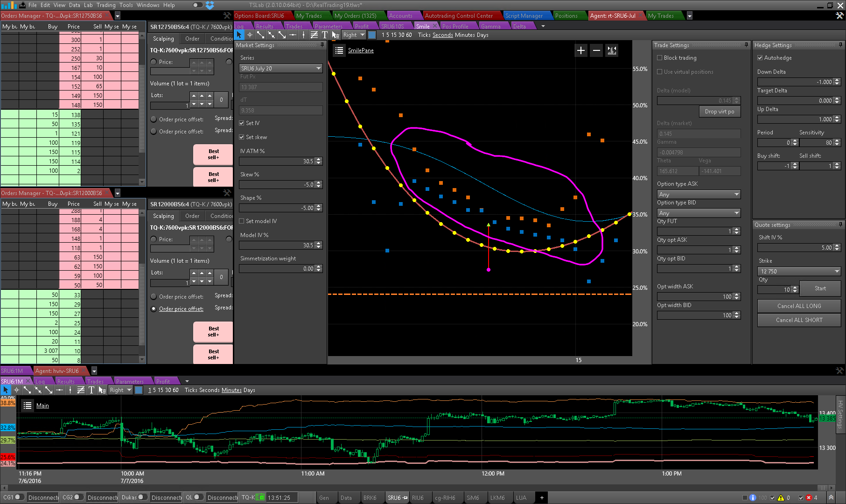Open the Series SRU6 July 20 dropdown
This screenshot has height=504, width=846.
coord(280,69)
